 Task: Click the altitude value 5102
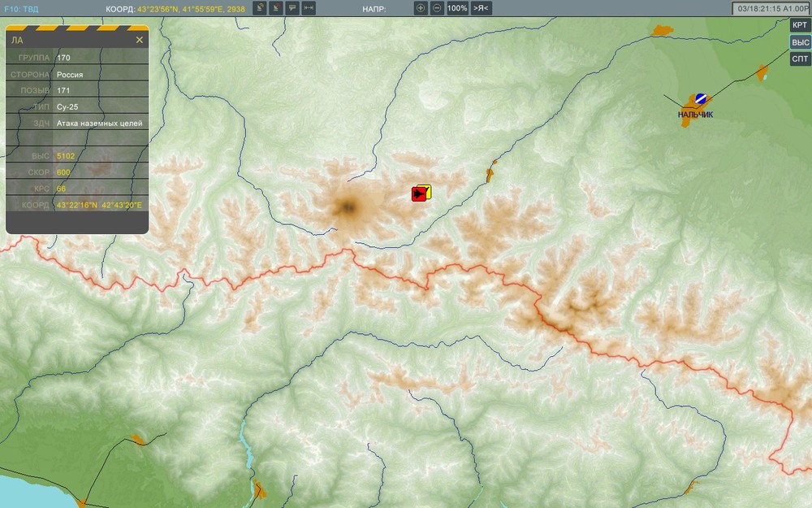tap(66, 155)
